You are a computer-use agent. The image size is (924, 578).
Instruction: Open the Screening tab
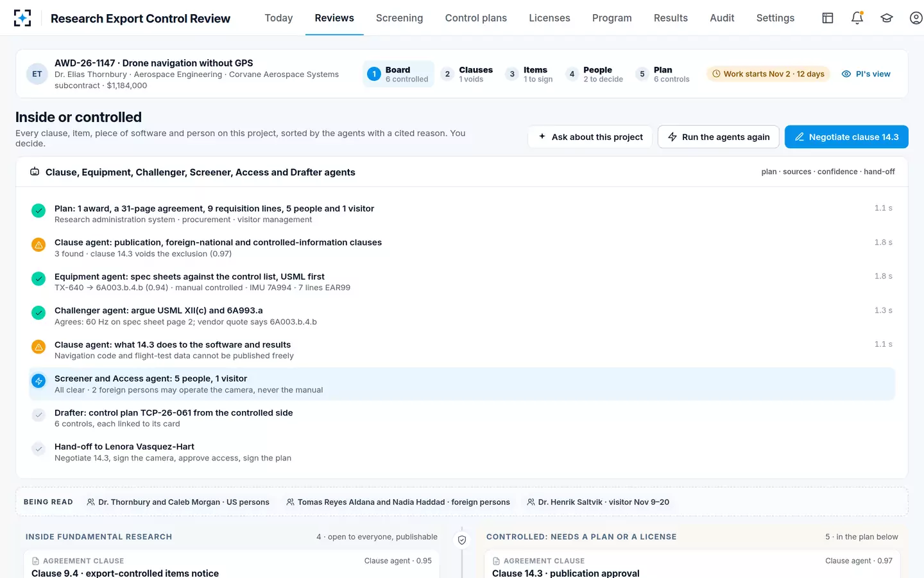(x=399, y=18)
